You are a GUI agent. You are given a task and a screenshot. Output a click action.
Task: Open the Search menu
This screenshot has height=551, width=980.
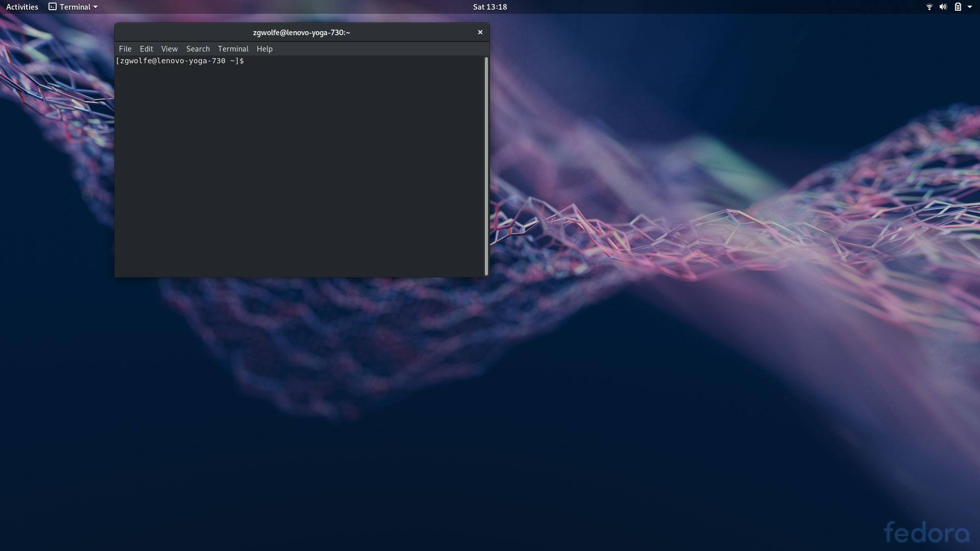click(198, 49)
